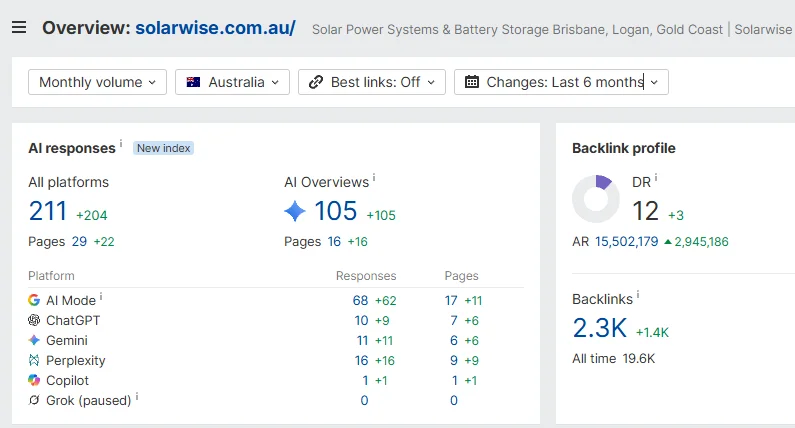Click the calendar icon in Changes filter
Viewport: 795px width, 428px height.
coord(472,82)
